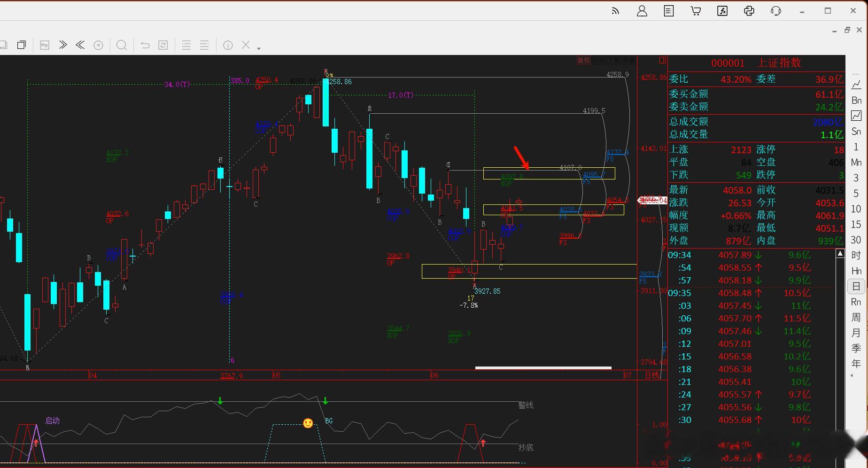Screen dimensions: 868x468
Task: Select the Rn period option
Action: [856, 302]
